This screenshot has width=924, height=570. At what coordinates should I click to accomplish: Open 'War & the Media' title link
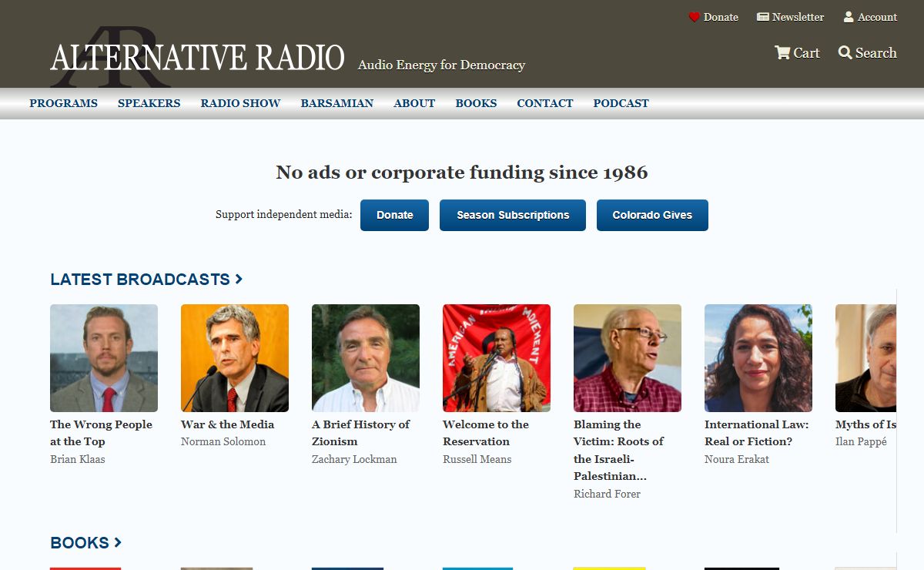(x=227, y=424)
